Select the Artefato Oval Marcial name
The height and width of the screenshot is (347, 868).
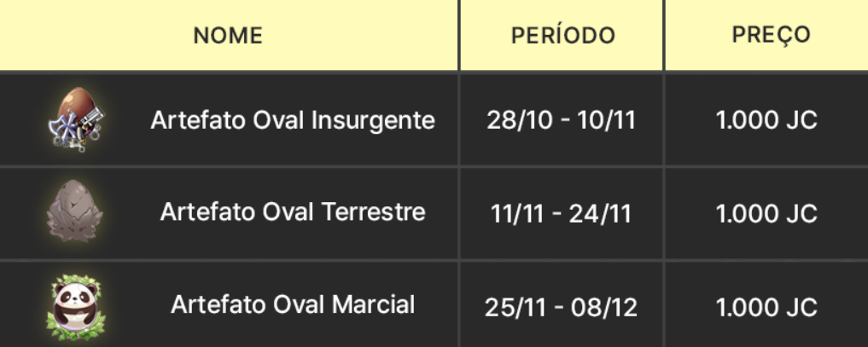point(293,304)
